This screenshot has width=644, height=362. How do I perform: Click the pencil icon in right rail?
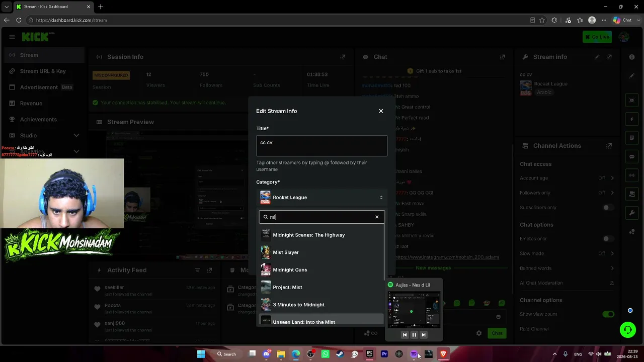632,76
